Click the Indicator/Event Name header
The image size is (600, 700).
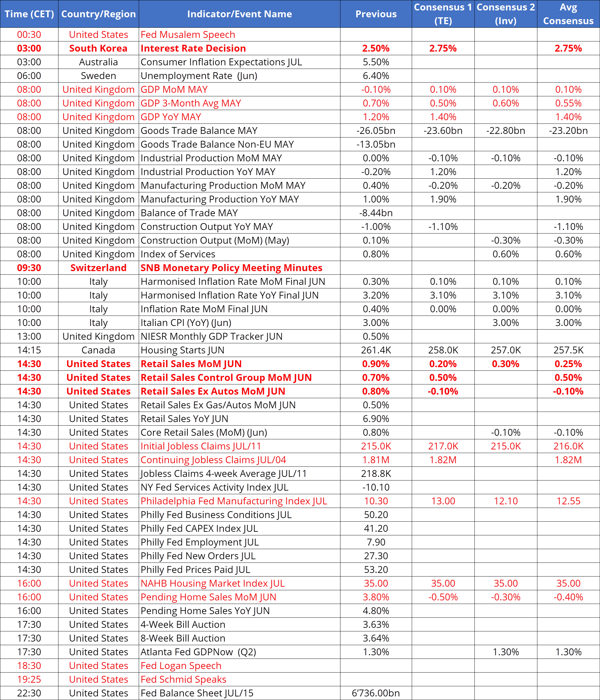pyautogui.click(x=239, y=14)
